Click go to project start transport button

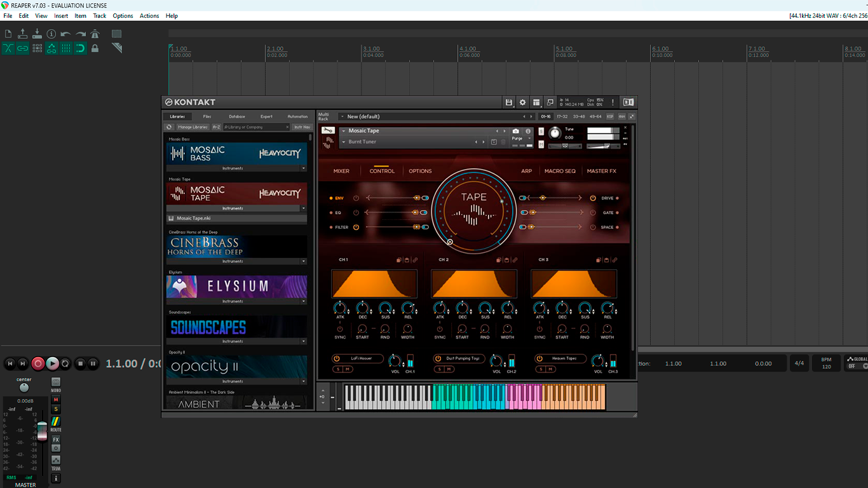(x=10, y=363)
